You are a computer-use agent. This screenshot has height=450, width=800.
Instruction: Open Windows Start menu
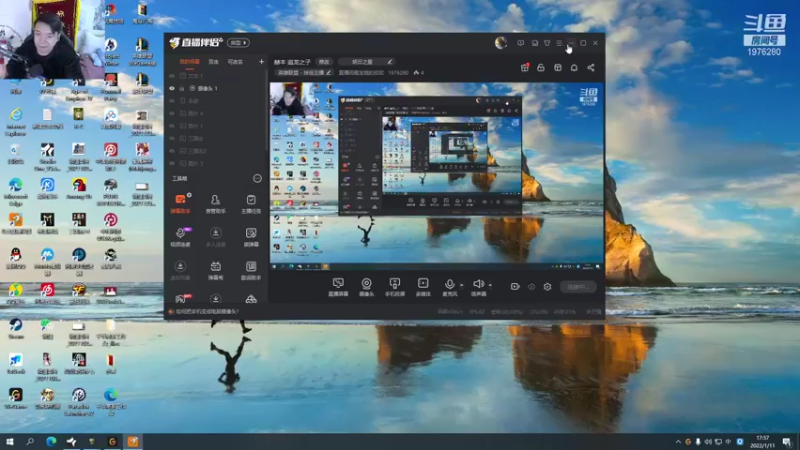tap(10, 441)
